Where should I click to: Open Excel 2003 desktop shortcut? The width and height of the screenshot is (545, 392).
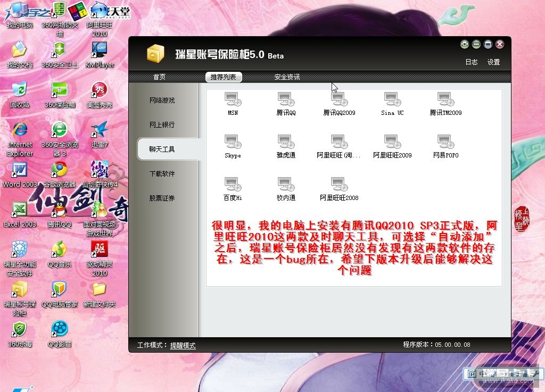20,214
